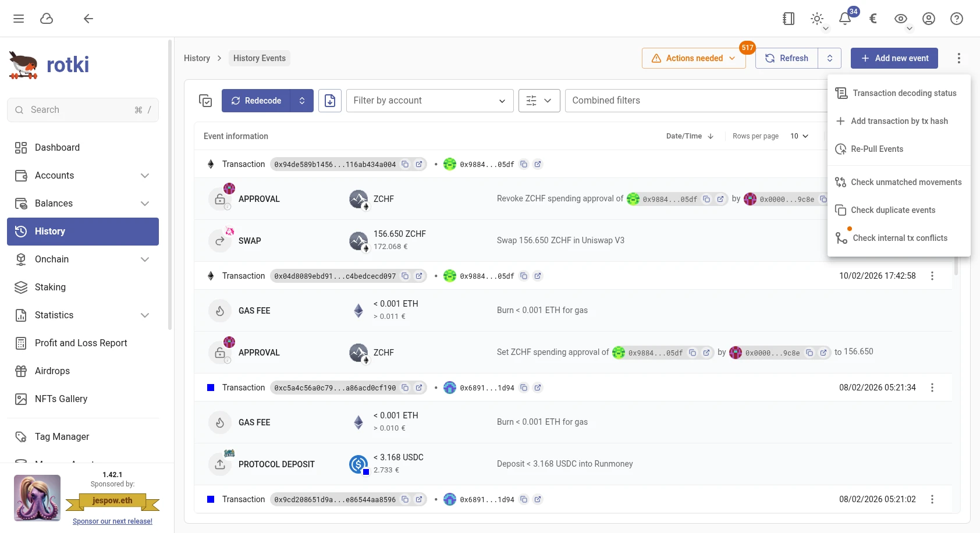The height and width of the screenshot is (533, 980).
Task: Open three-dot menu on 10/02/2026 transaction row
Action: click(932, 276)
